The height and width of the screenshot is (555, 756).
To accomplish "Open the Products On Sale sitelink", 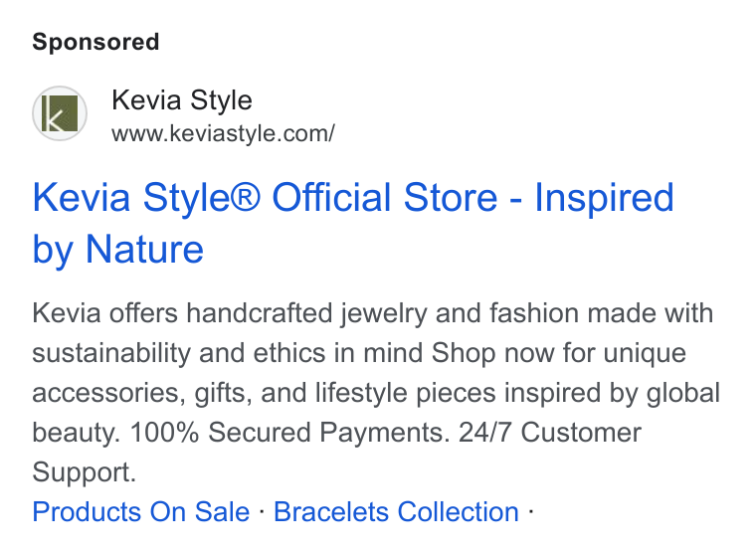I will tap(141, 511).
